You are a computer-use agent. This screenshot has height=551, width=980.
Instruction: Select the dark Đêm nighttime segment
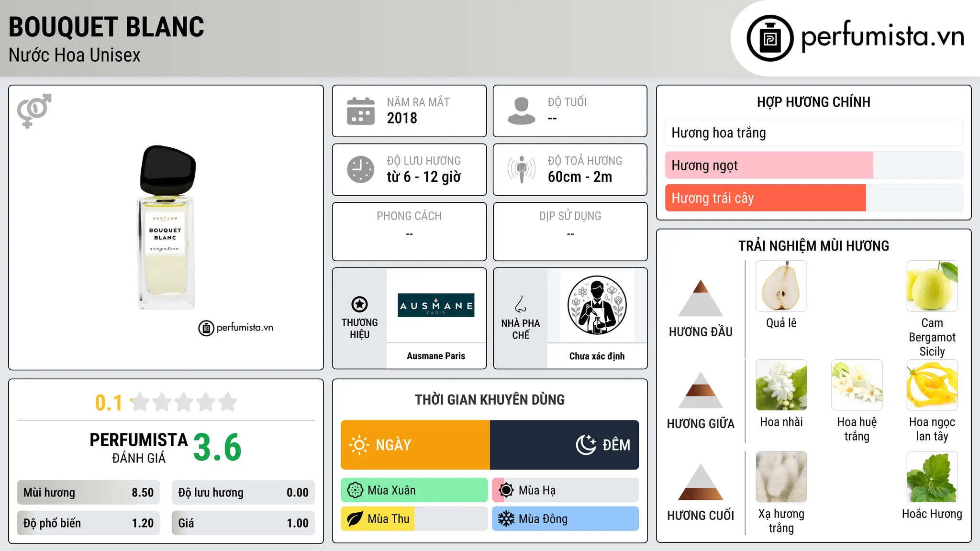click(565, 445)
